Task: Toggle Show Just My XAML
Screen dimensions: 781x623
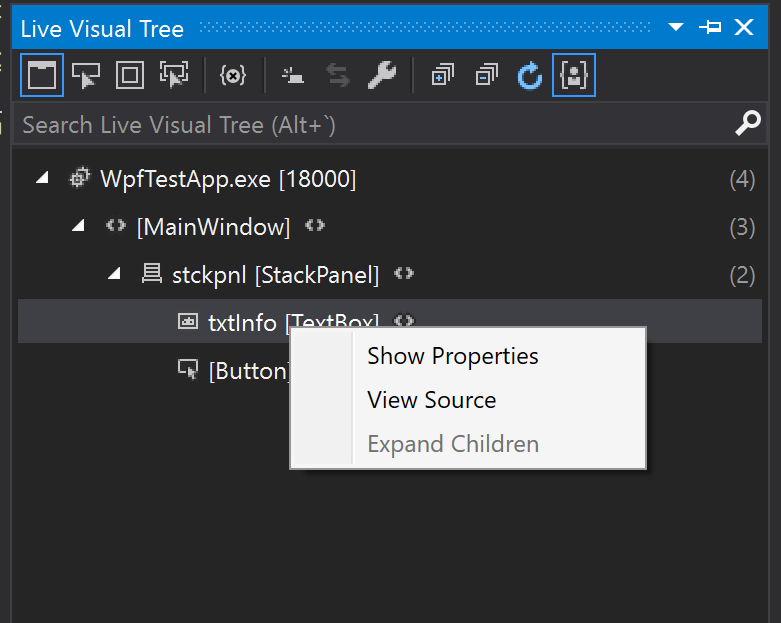Action: point(574,75)
